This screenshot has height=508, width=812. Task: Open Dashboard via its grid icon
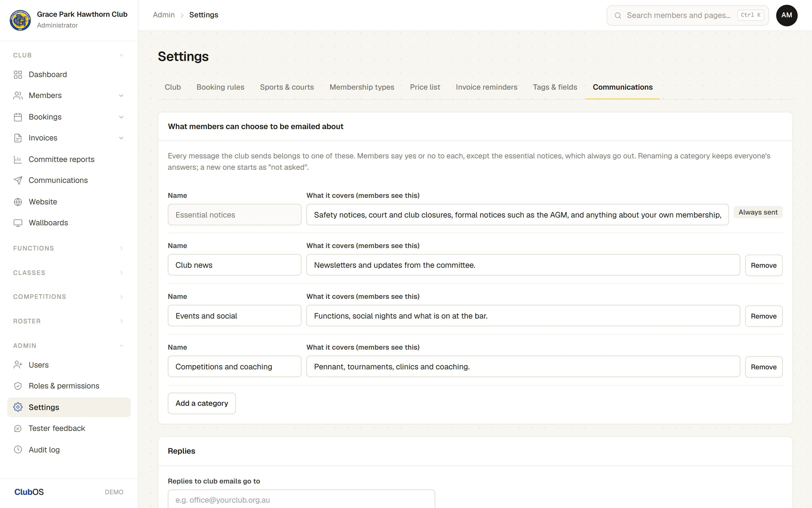[x=18, y=75]
